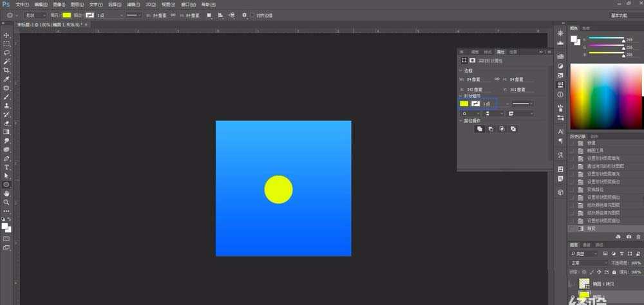The height and width of the screenshot is (305, 644).
Task: Select the Zoom tool
Action: 6,202
